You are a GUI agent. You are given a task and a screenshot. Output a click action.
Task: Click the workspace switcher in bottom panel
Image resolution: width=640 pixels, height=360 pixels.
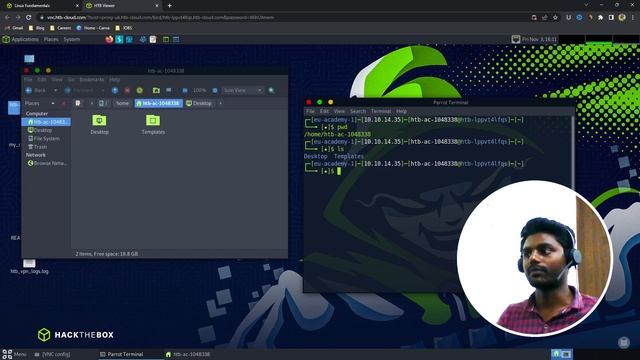pyautogui.click(x=562, y=354)
